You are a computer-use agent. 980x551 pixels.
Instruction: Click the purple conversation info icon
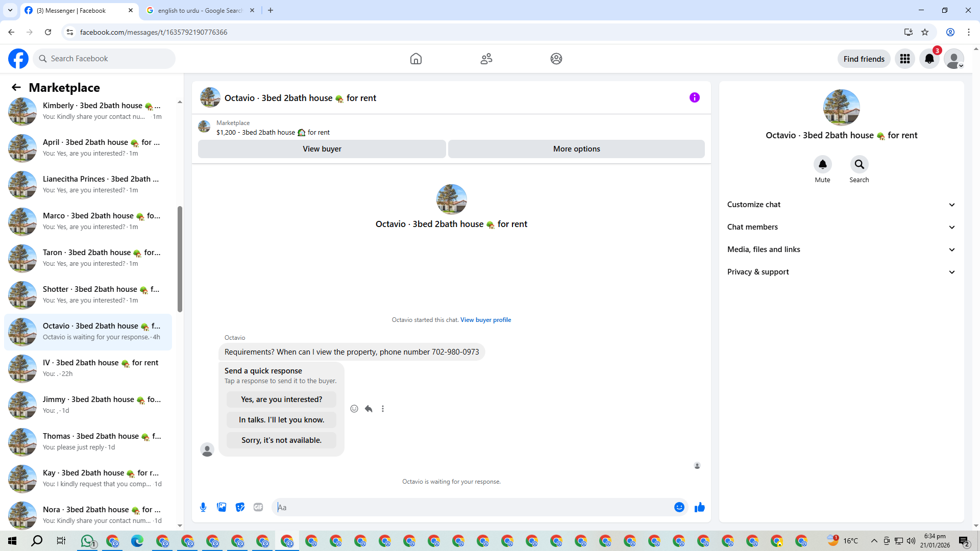tap(694, 97)
